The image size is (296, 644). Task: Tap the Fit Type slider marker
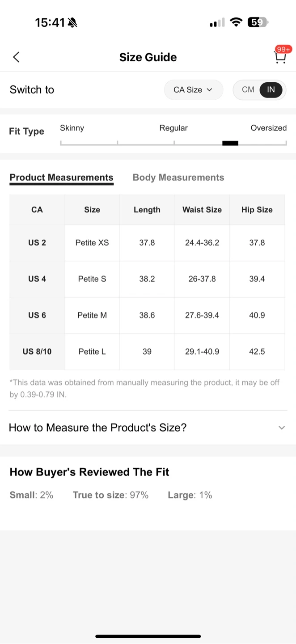(x=230, y=143)
